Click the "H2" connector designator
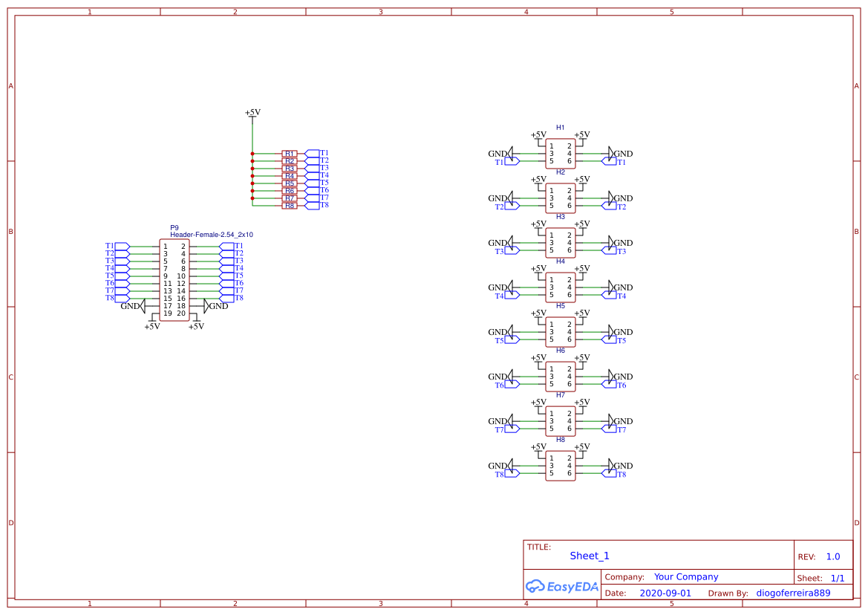Image resolution: width=868 pixels, height=615 pixels. coord(560,172)
